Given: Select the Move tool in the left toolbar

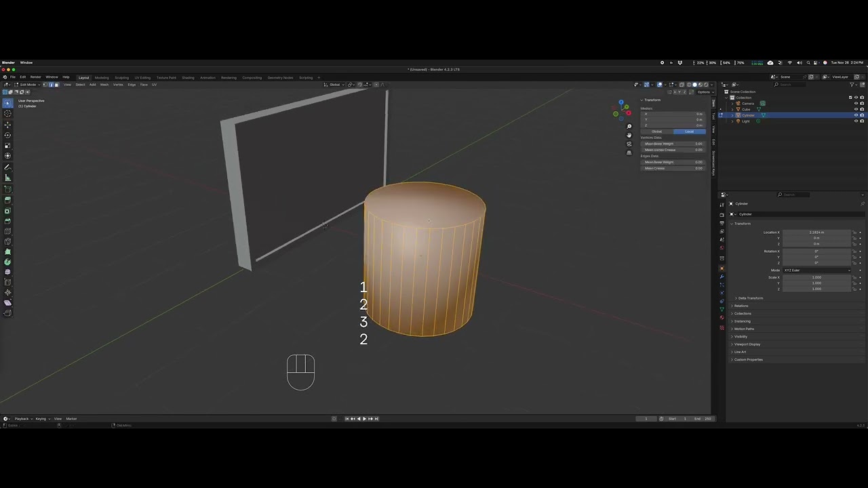Looking at the screenshot, I should (7, 125).
